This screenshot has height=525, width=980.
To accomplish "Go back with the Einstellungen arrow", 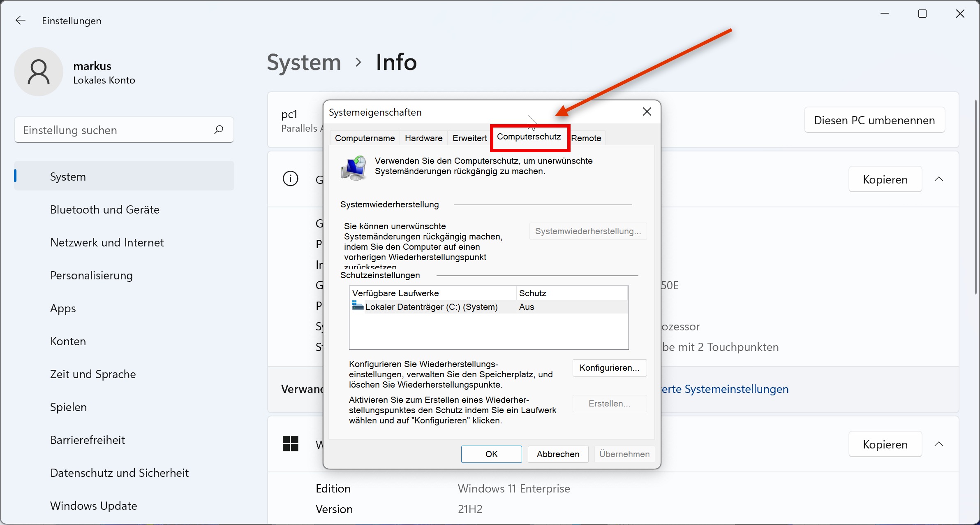I will click(x=21, y=21).
